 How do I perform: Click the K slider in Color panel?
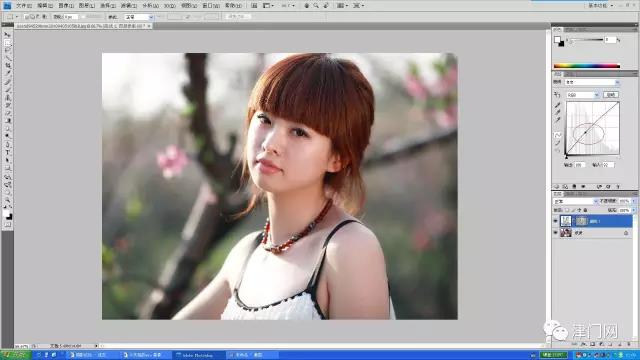click(x=587, y=40)
